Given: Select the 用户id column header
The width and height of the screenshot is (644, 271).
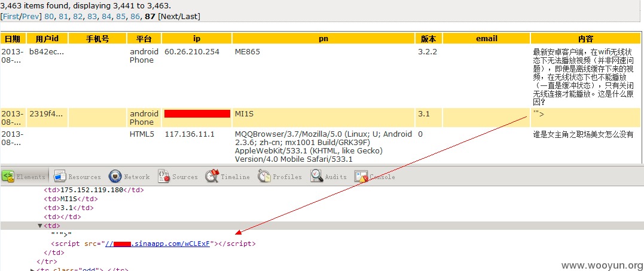Looking at the screenshot, I should pyautogui.click(x=47, y=39).
